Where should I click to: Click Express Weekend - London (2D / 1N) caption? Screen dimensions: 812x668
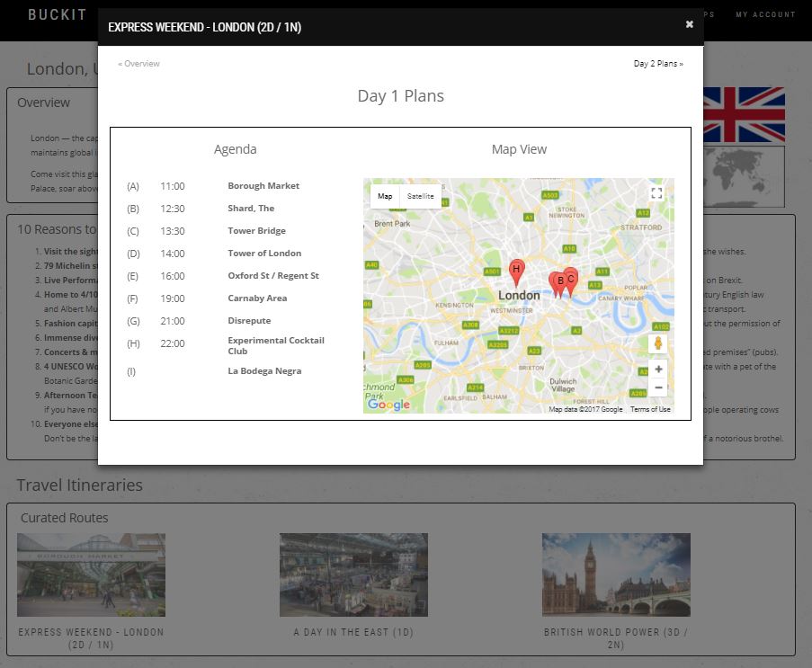[x=91, y=638]
